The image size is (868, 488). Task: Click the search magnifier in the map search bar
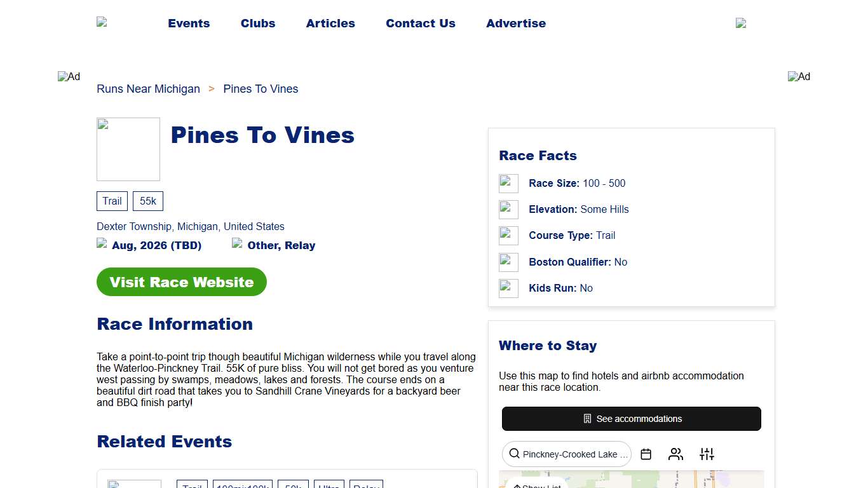pyautogui.click(x=514, y=454)
